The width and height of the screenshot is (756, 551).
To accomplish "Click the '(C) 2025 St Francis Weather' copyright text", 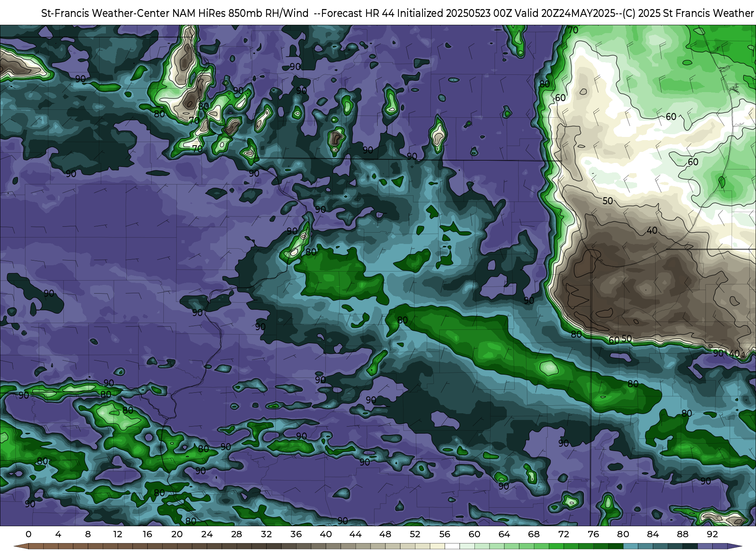I will (688, 13).
